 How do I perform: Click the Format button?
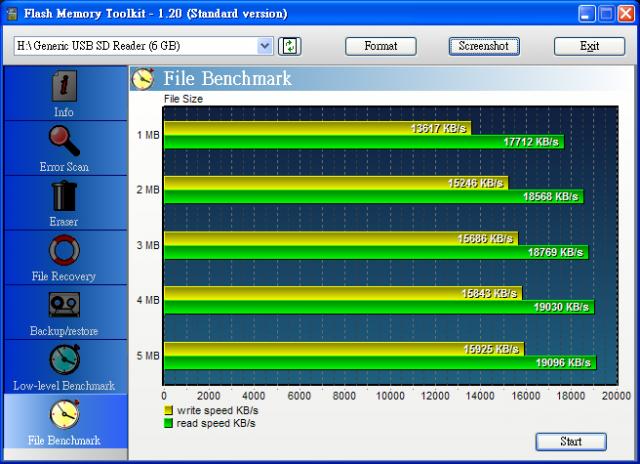(381, 46)
